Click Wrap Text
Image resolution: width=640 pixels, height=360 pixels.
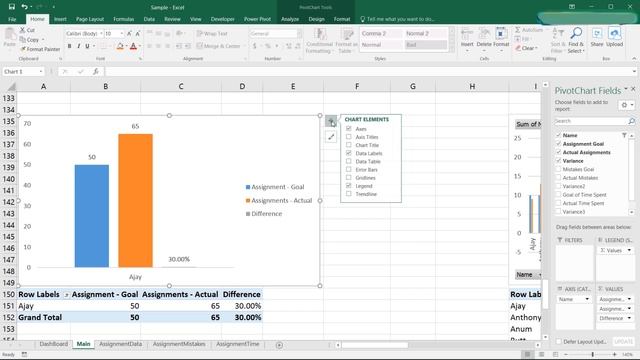[x=212, y=33]
